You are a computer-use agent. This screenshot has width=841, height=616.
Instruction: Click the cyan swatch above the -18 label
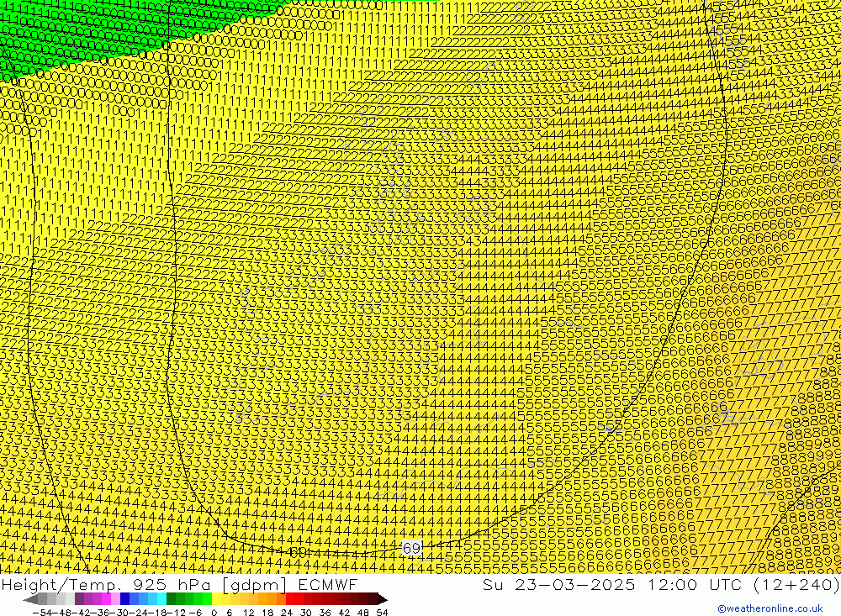pos(161,599)
